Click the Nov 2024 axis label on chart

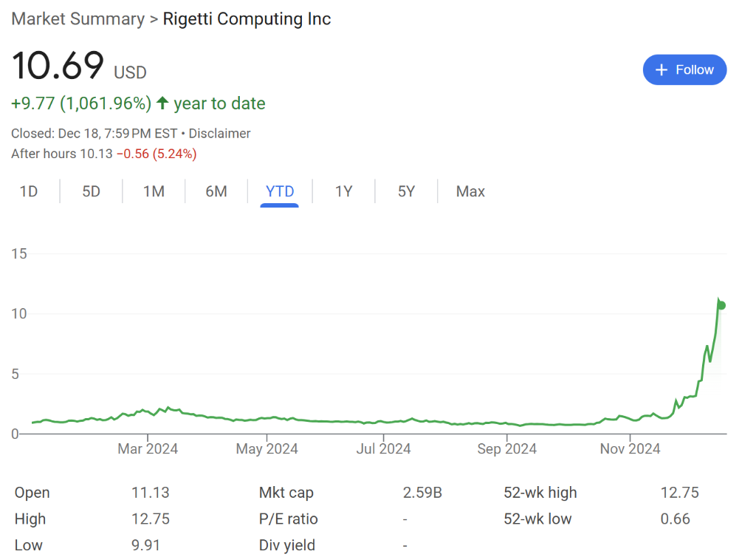pyautogui.click(x=630, y=448)
